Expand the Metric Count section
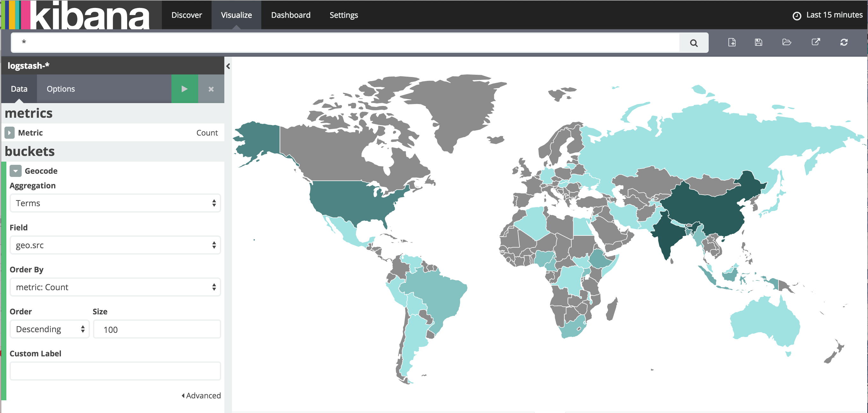This screenshot has height=413, width=868. (10, 133)
